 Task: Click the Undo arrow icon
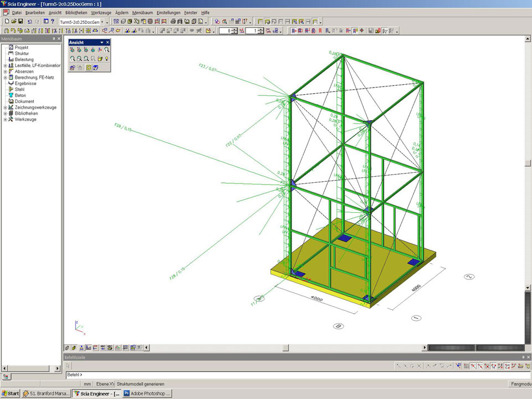point(30,21)
